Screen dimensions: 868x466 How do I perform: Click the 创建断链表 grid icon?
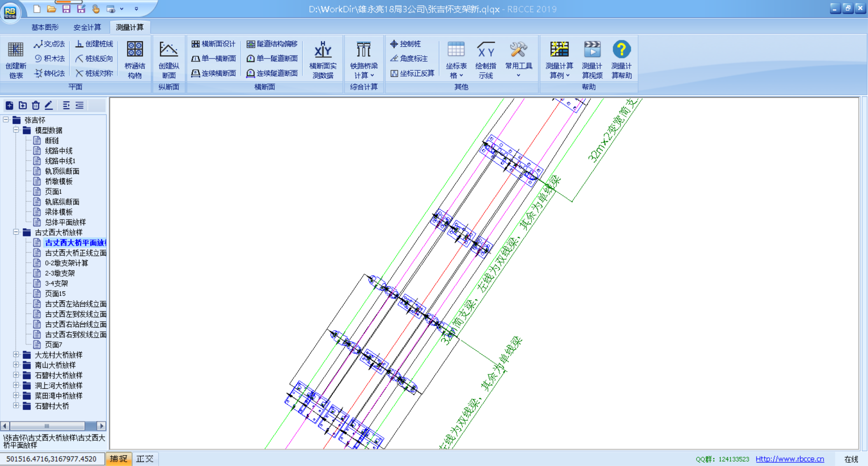(15, 50)
